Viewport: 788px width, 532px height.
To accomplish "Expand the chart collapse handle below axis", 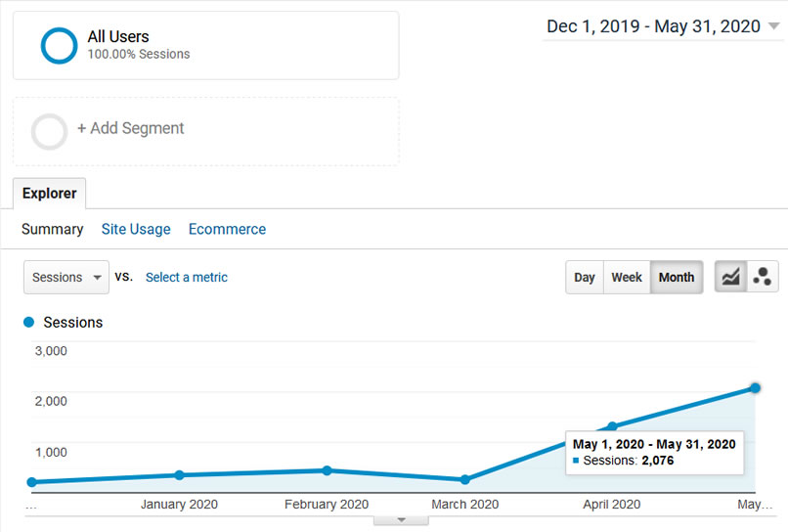I will (x=401, y=520).
